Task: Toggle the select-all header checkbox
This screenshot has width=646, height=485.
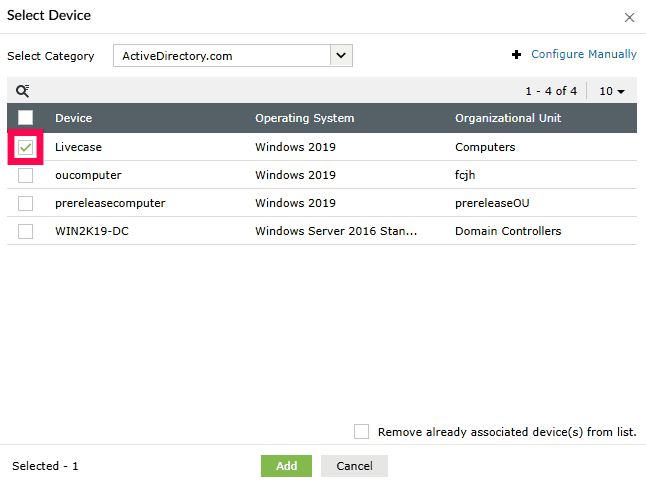Action: point(26,118)
